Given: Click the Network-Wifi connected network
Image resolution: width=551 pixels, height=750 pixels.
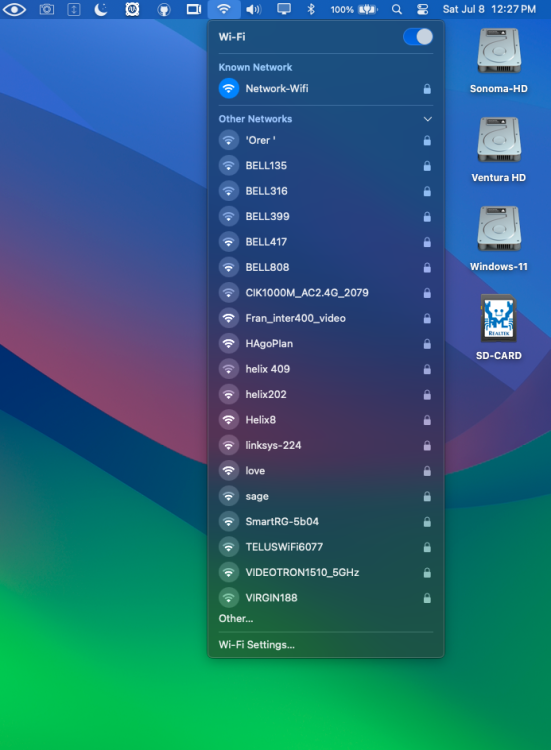Looking at the screenshot, I should coord(326,88).
